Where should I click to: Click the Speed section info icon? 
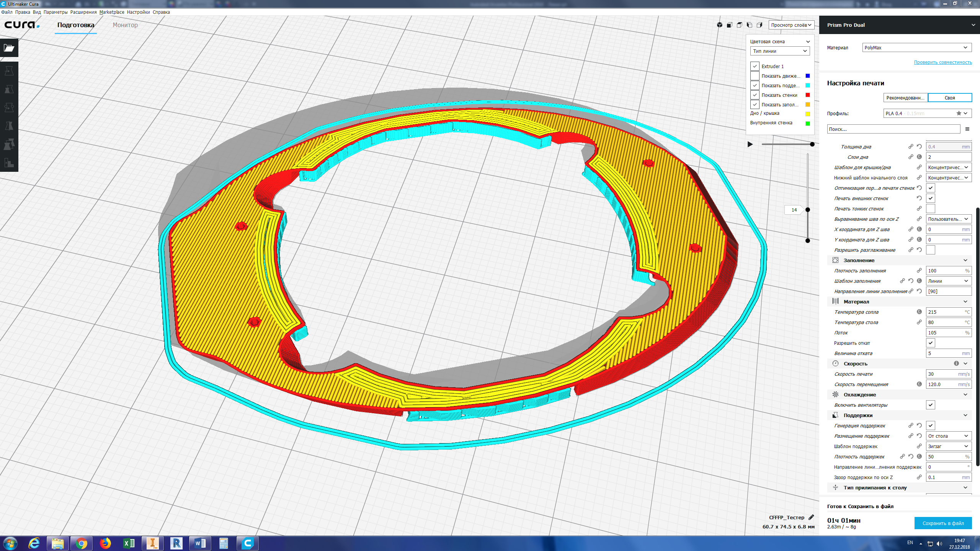click(956, 364)
